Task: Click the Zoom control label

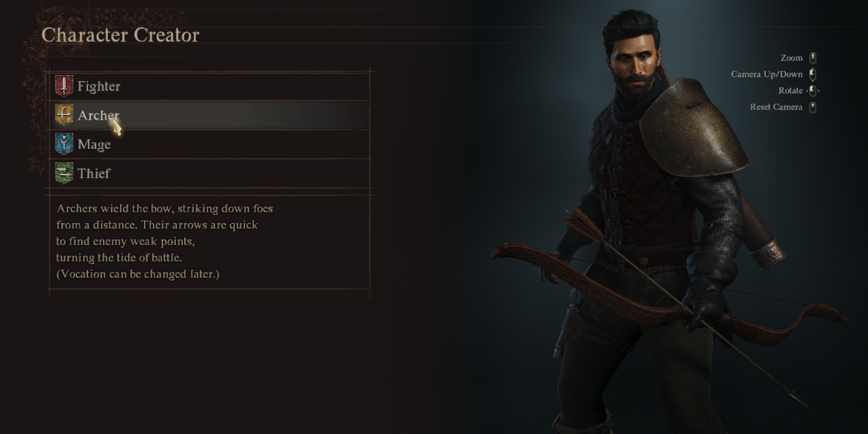Action: pyautogui.click(x=791, y=58)
